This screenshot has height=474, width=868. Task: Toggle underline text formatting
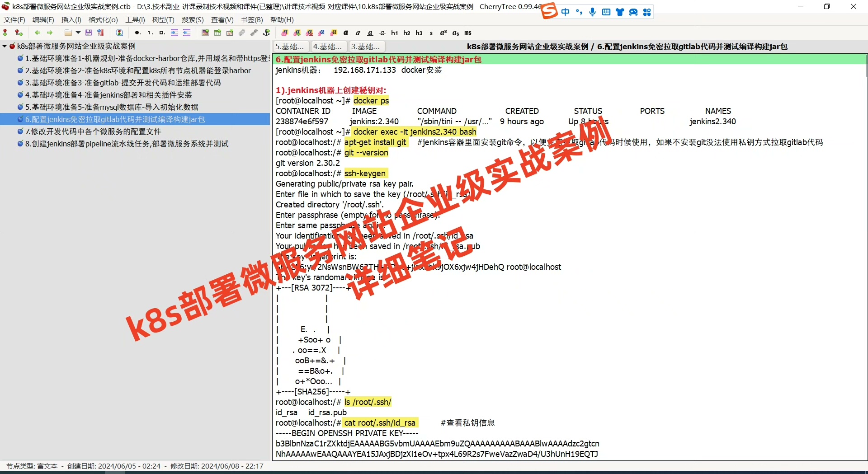click(370, 33)
